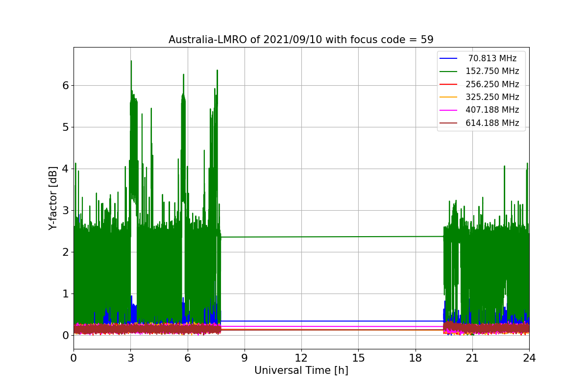The height and width of the screenshot is (392, 588).
Task: Click x-axis tick label 18
Action: (x=415, y=358)
